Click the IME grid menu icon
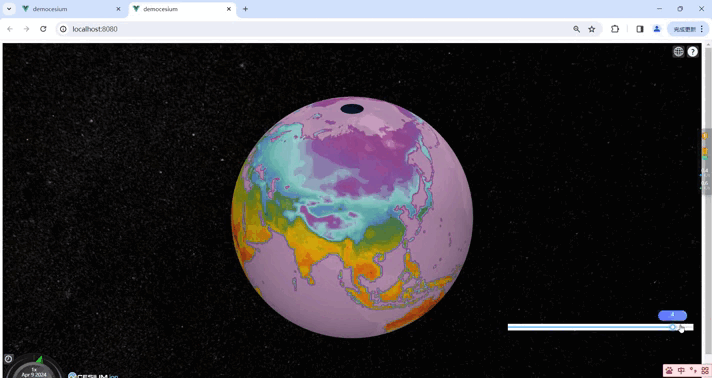The height and width of the screenshot is (378, 712). [x=705, y=371]
